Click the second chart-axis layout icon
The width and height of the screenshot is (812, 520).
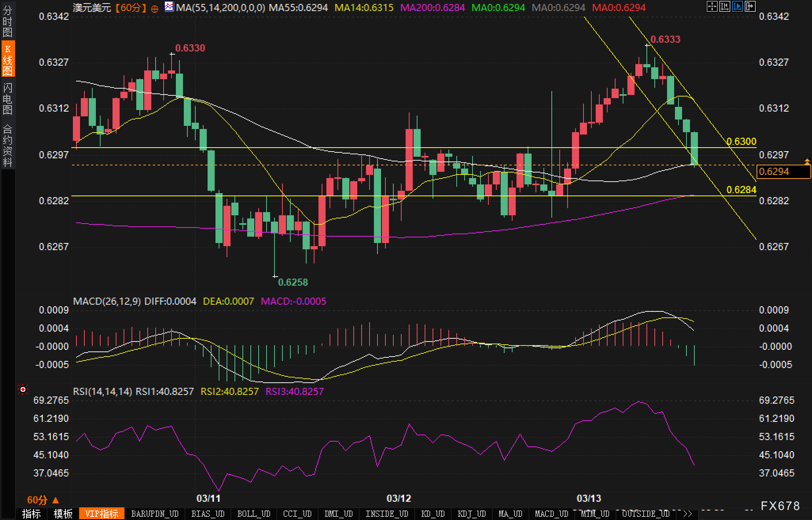tap(724, 6)
